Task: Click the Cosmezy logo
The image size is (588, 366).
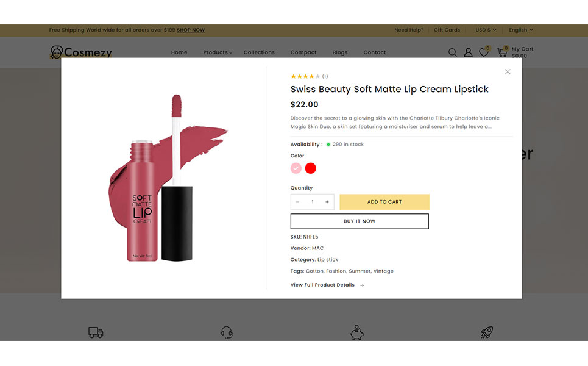Action: pos(81,52)
